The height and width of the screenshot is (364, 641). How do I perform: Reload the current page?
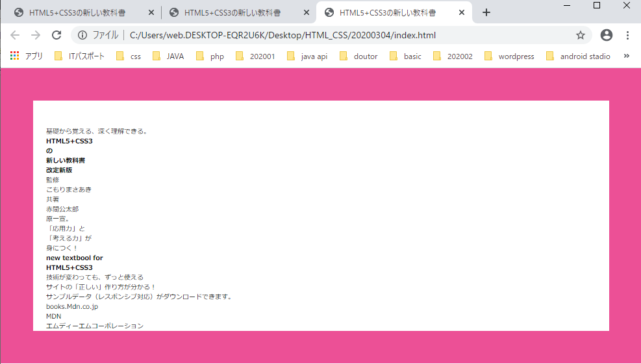57,35
